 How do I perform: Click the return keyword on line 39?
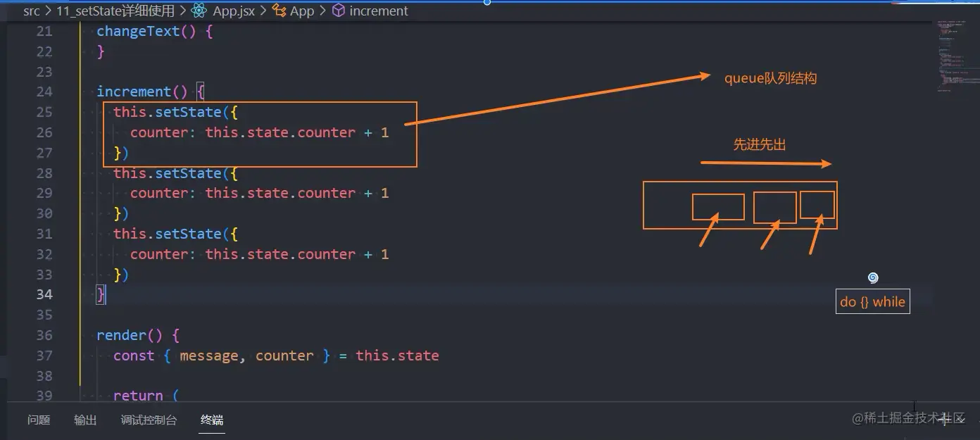138,396
